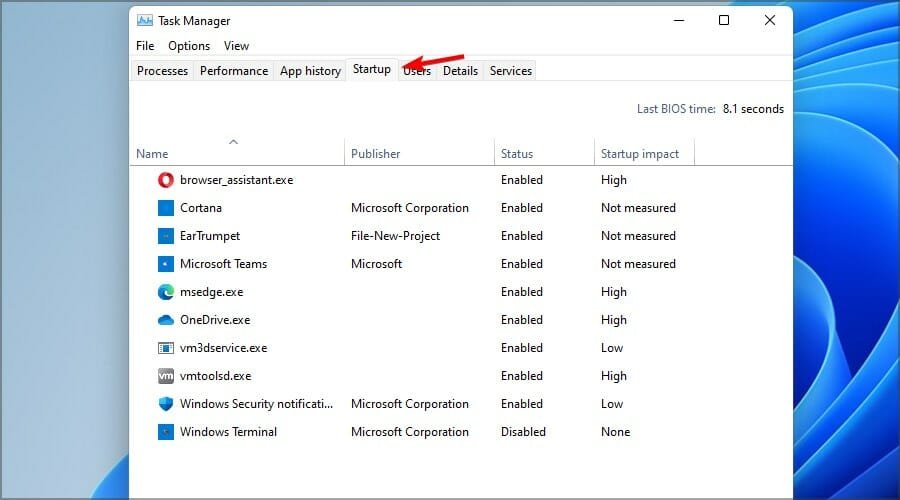Switch to the Performance tab
This screenshot has height=500, width=900.
234,71
